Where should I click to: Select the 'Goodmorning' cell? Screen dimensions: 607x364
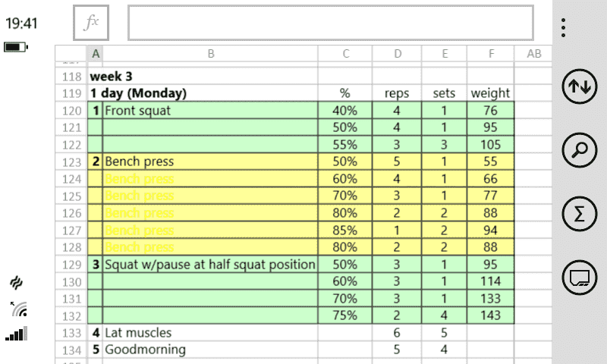pyautogui.click(x=209, y=350)
